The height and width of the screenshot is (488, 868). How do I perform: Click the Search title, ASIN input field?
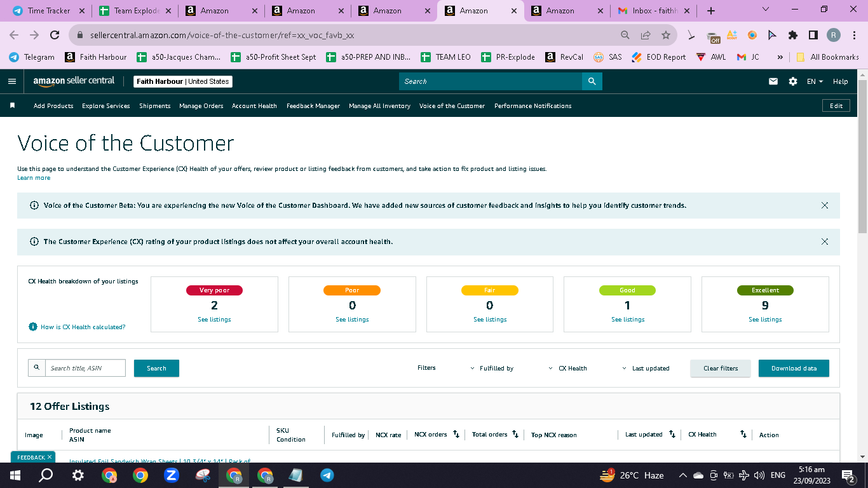85,368
